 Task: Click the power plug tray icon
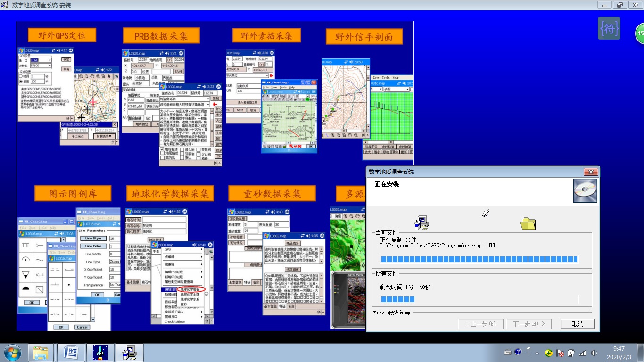point(571,353)
